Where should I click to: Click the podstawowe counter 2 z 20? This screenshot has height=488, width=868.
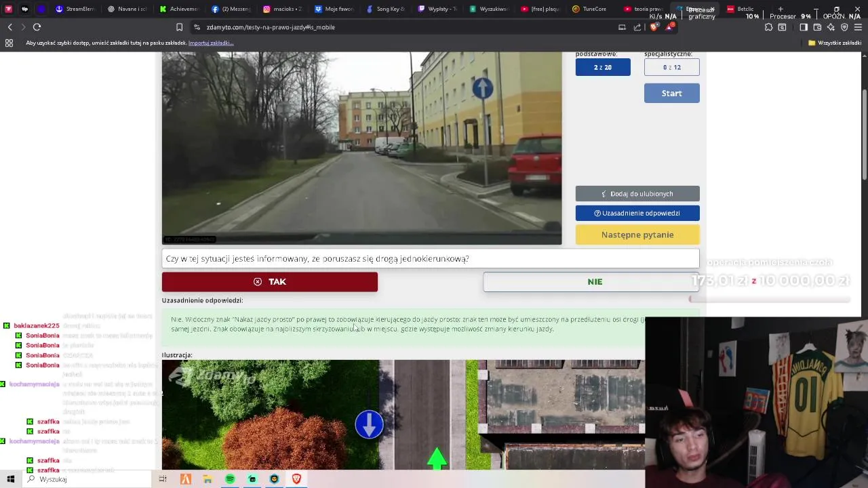click(x=603, y=67)
